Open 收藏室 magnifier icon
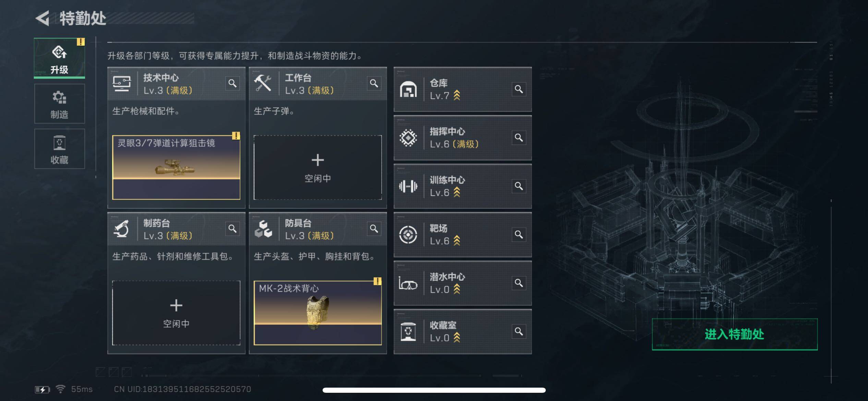The width and height of the screenshot is (868, 401). click(x=519, y=331)
